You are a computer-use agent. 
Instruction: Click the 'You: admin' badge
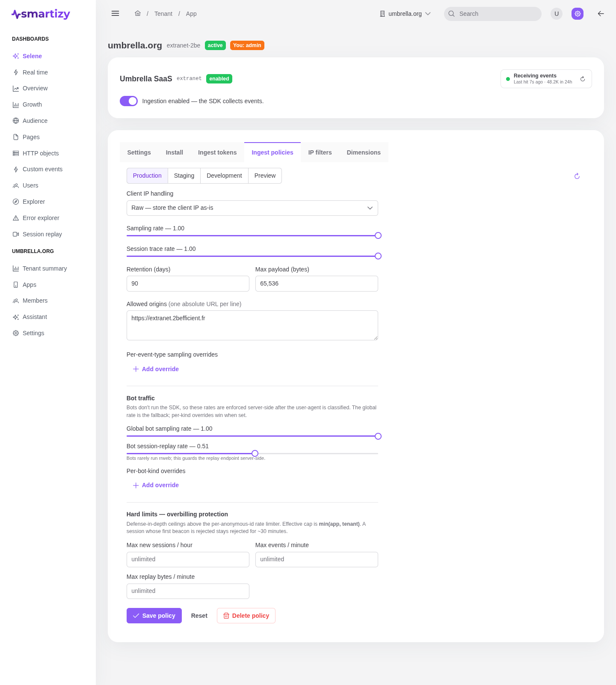tap(247, 45)
